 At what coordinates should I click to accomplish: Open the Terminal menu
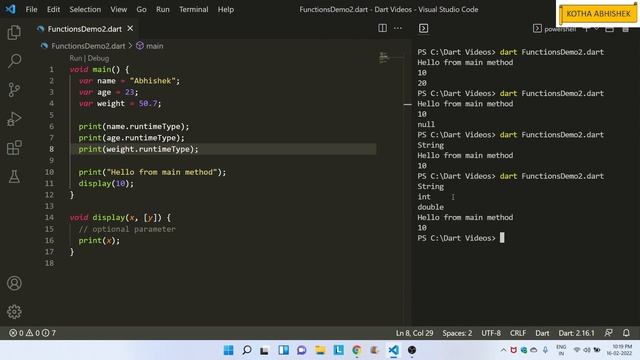coord(193,9)
